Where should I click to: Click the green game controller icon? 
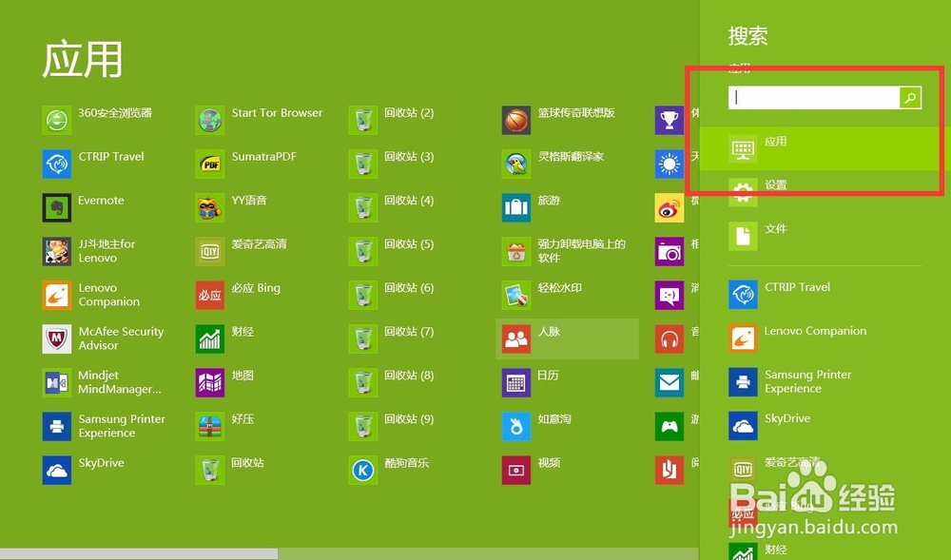[670, 426]
